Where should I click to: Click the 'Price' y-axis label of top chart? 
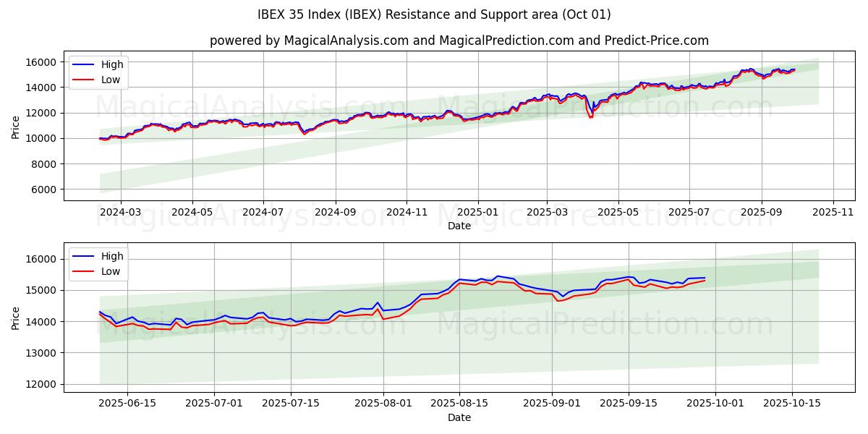(16, 126)
